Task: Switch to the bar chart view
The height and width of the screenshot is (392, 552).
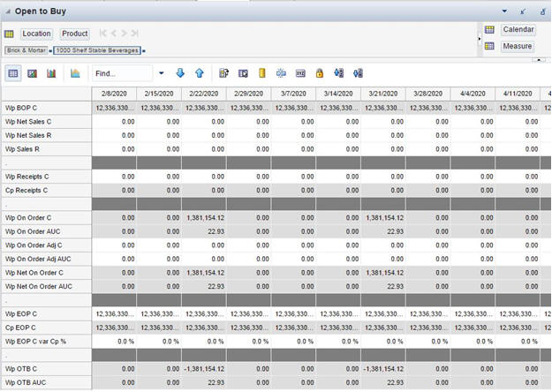Action: pos(51,73)
